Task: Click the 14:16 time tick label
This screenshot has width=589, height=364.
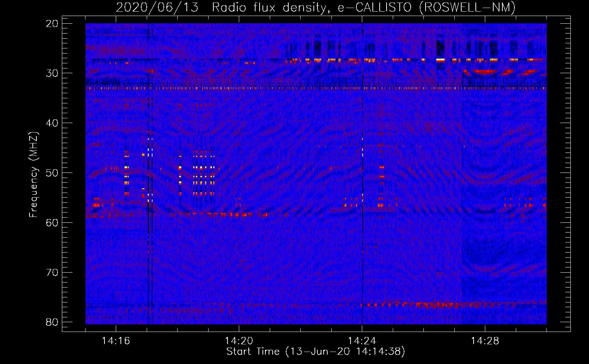Action: click(x=116, y=341)
